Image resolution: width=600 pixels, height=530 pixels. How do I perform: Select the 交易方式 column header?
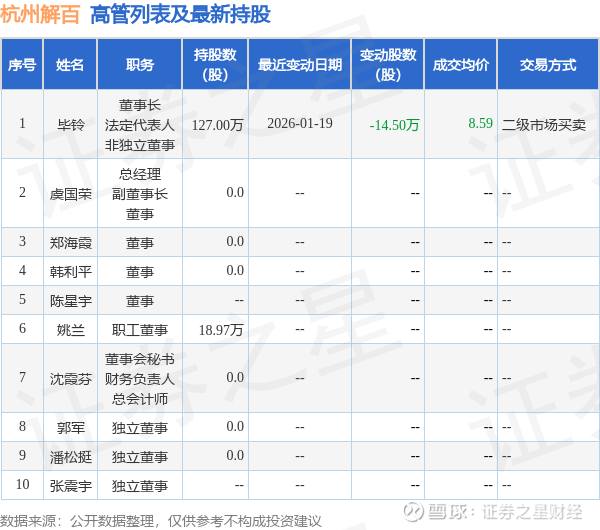click(x=548, y=65)
